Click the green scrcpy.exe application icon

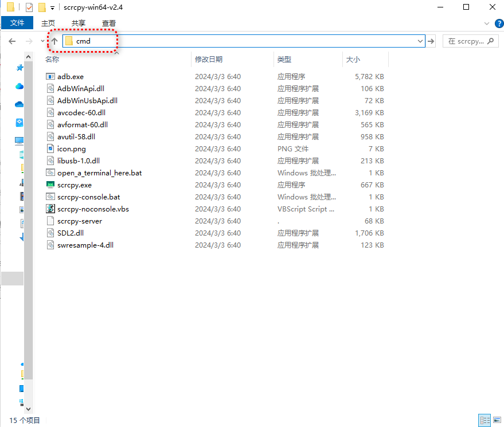[50, 185]
